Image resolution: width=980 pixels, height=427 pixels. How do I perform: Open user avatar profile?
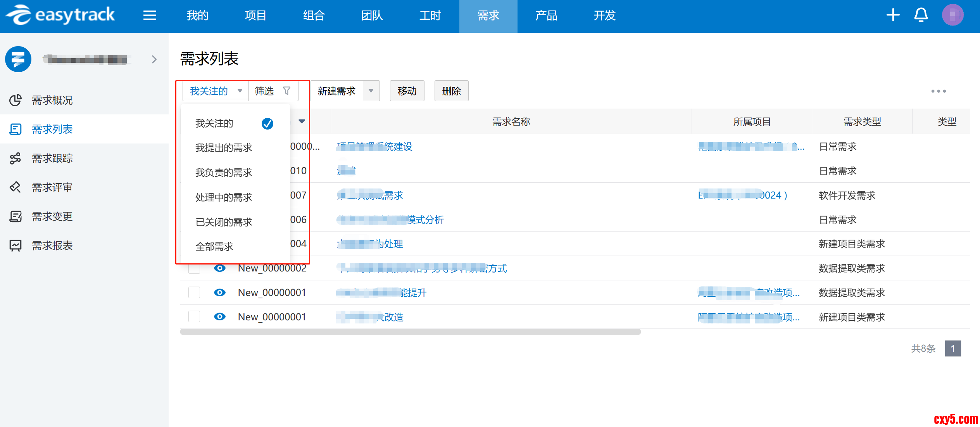click(x=952, y=15)
